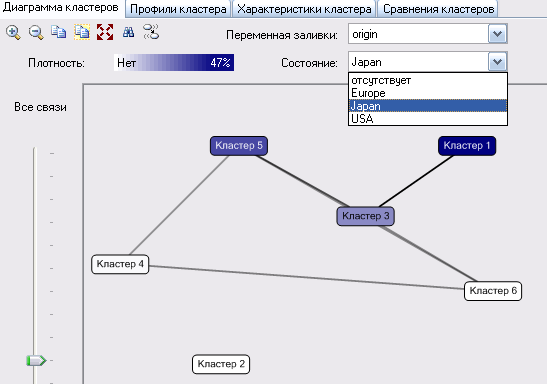Click the density gradient bar showing 47%

[x=174, y=62]
